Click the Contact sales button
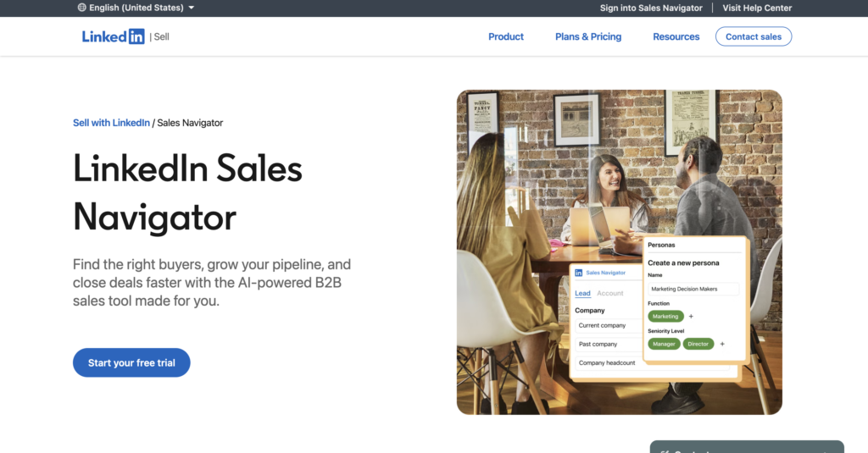868x453 pixels. (754, 36)
